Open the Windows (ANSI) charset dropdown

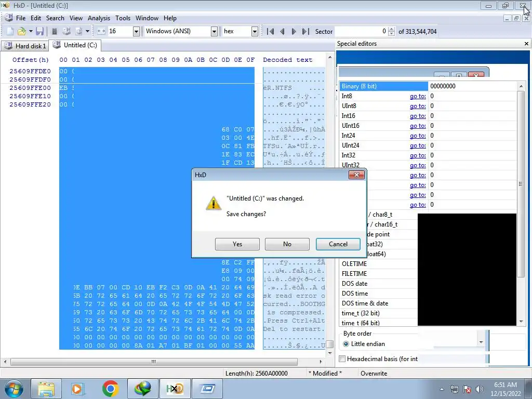[x=214, y=31]
